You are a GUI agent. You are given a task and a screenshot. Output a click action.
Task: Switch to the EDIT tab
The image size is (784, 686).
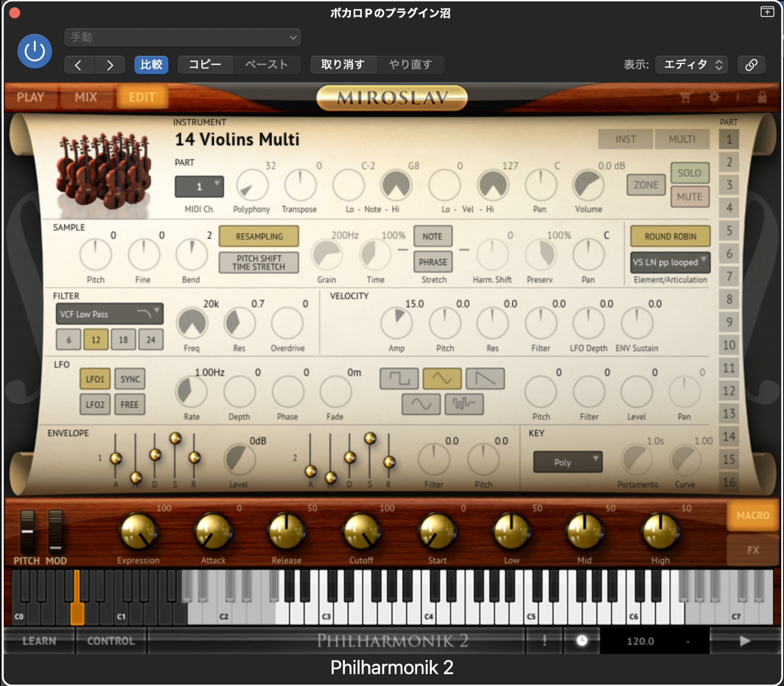tap(142, 97)
